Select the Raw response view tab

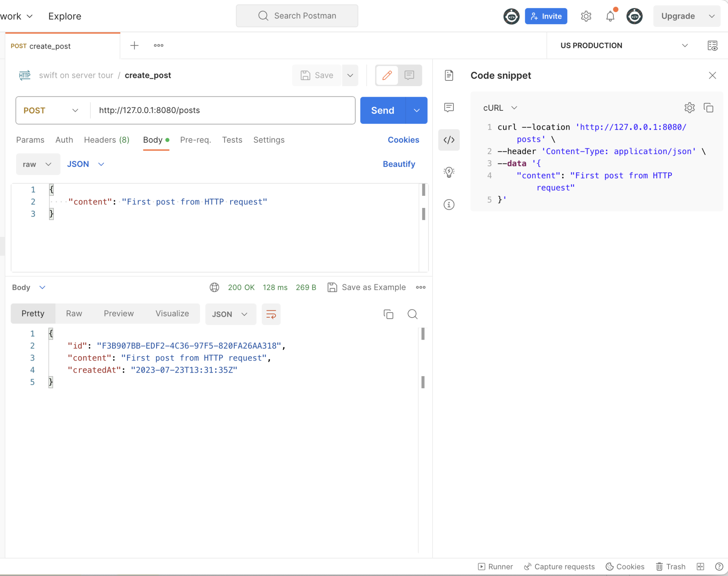coord(74,313)
